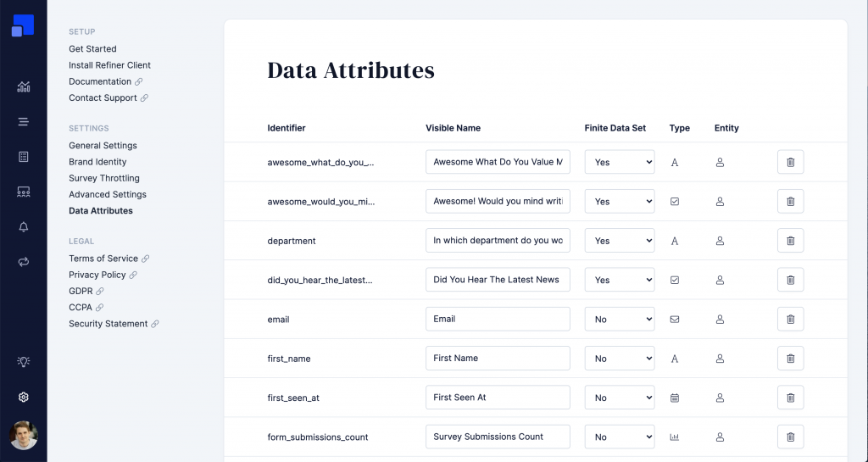
Task: Edit the First Name visible name field
Action: tap(498, 358)
